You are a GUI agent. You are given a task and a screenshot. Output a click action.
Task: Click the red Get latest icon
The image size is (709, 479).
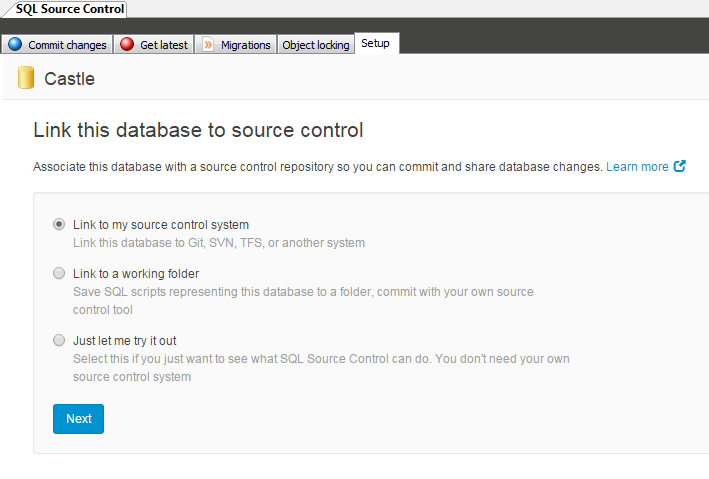pos(127,44)
